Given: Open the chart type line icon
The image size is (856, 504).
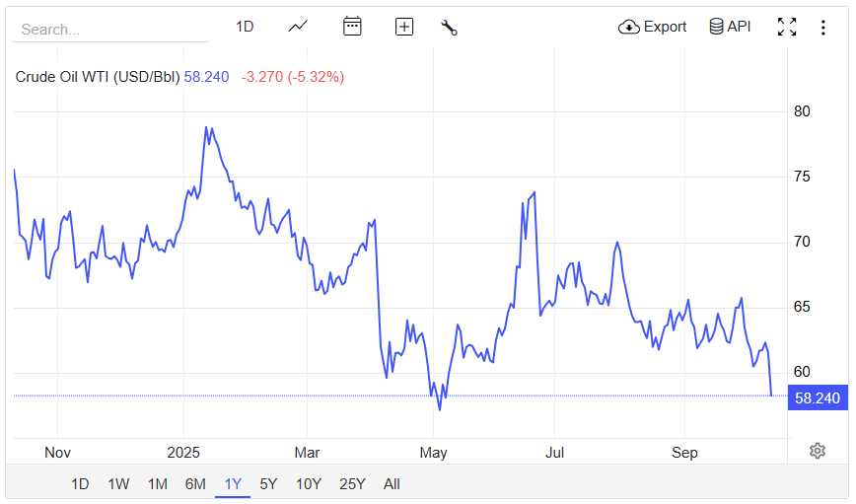Looking at the screenshot, I should (298, 27).
